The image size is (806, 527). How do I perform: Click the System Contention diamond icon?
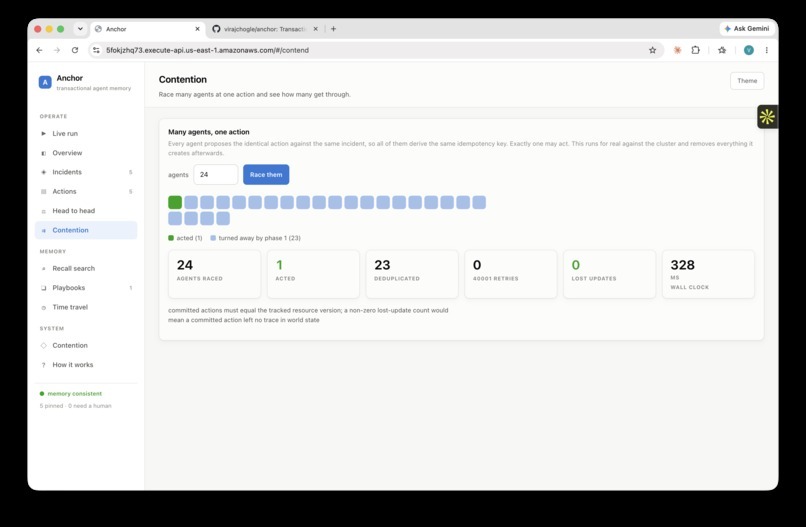(43, 346)
